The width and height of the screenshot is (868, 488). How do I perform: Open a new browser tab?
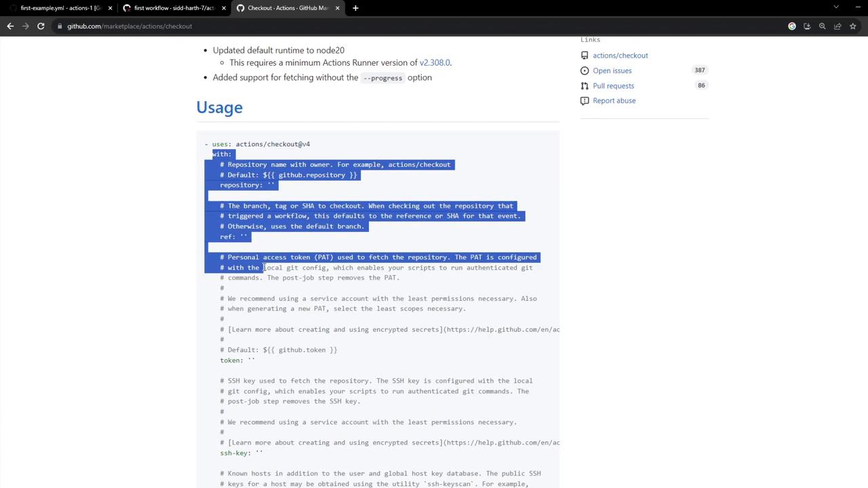click(x=355, y=8)
